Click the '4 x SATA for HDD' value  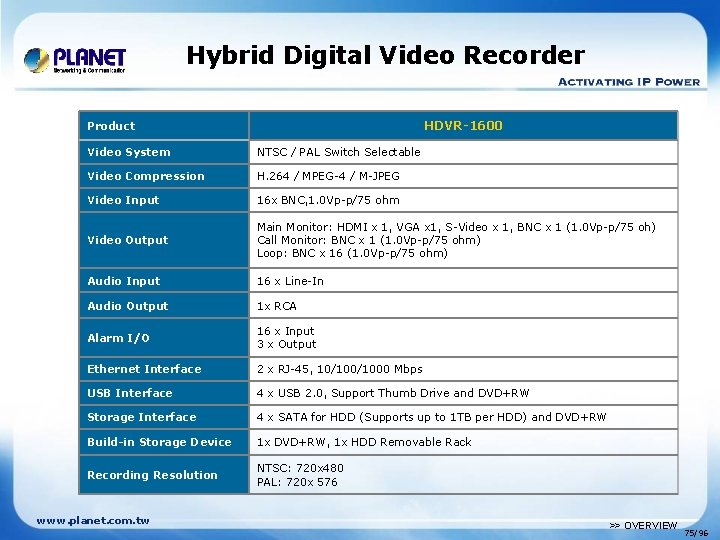431,417
